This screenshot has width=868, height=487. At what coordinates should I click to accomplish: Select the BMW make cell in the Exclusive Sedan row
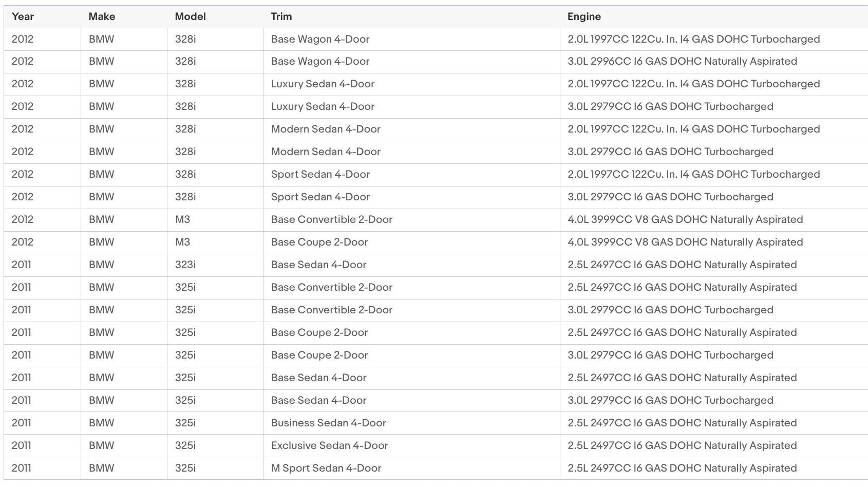point(124,446)
